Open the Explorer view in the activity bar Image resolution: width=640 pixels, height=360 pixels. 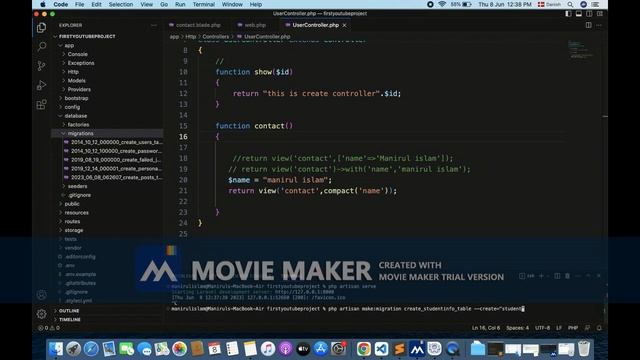point(41,27)
